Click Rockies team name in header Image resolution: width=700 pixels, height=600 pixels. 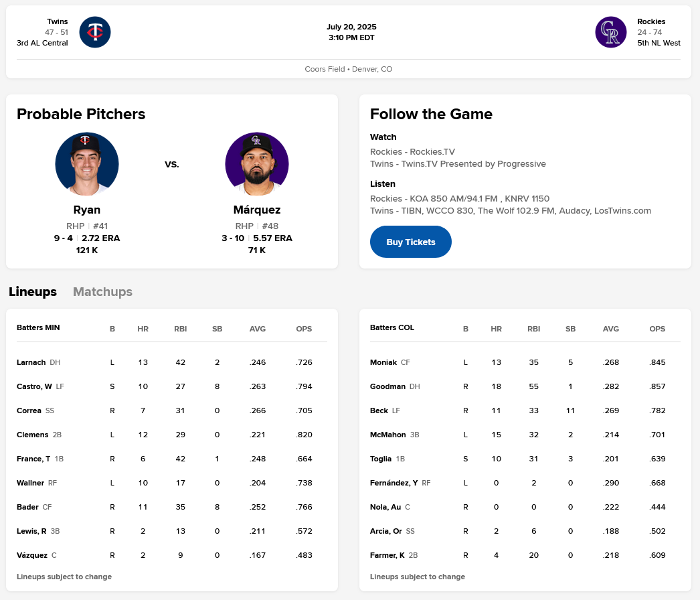pos(651,21)
